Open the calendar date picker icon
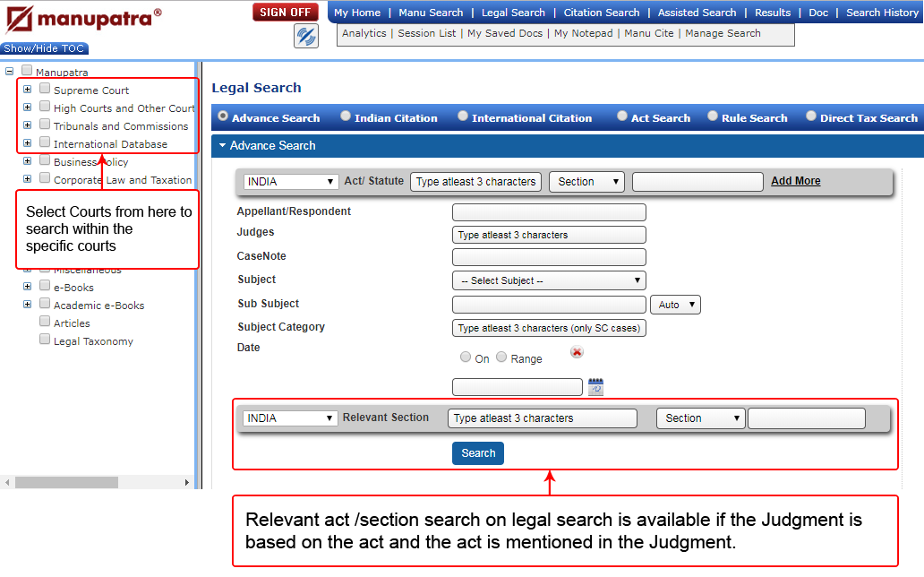 pyautogui.click(x=595, y=387)
